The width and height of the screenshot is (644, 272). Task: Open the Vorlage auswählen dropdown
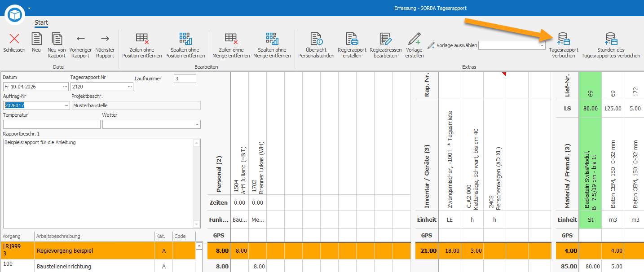(542, 45)
